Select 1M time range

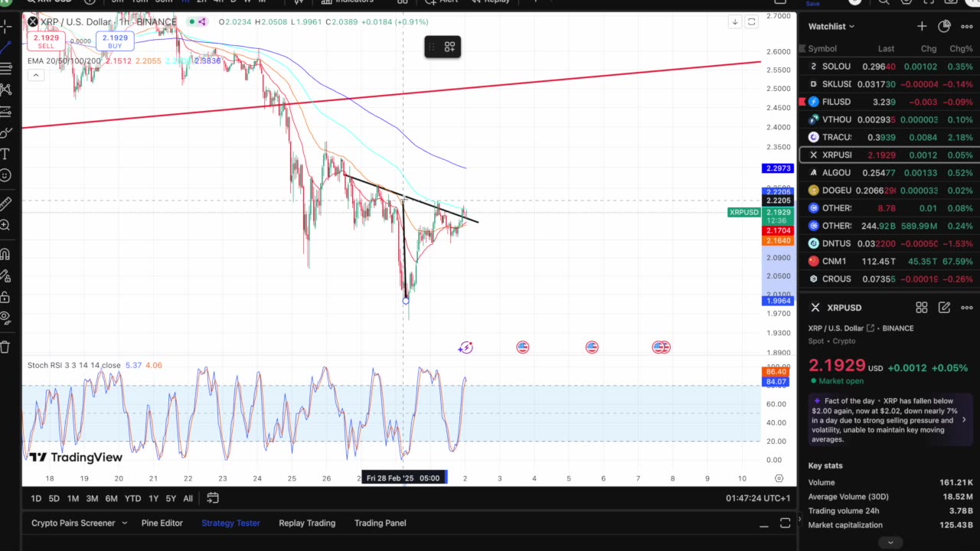[x=73, y=498]
